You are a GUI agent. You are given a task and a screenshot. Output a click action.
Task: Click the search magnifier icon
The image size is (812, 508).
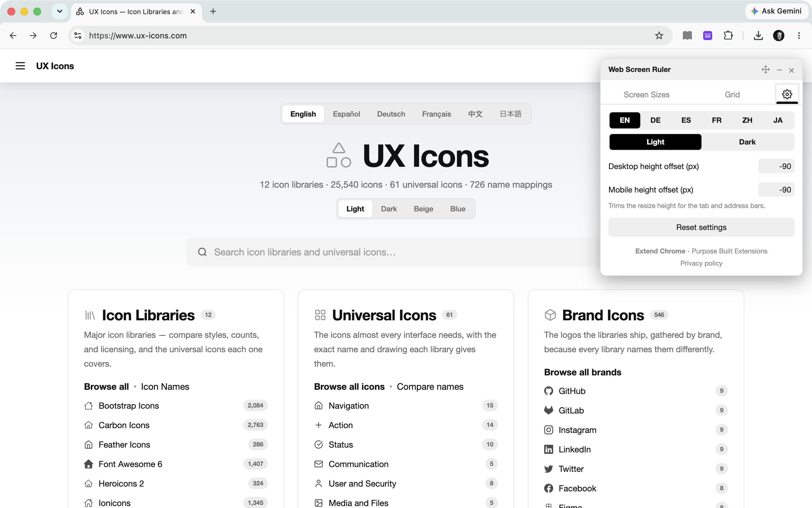pos(202,252)
